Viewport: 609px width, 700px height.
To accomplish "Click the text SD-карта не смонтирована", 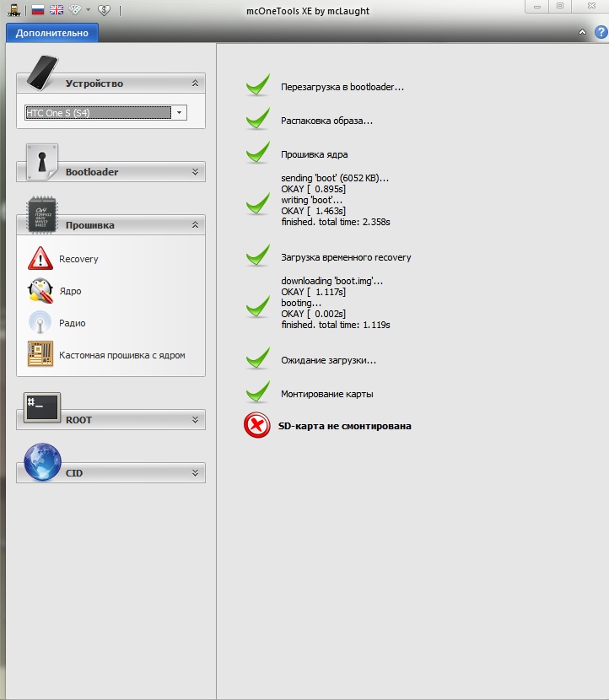I will pos(345,426).
